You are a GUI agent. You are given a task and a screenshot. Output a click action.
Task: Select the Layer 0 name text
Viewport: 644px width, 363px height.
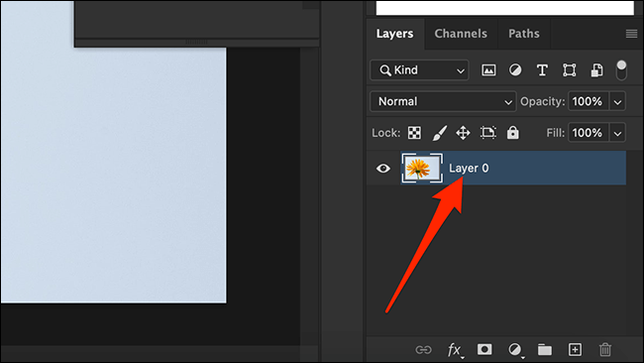coord(469,169)
